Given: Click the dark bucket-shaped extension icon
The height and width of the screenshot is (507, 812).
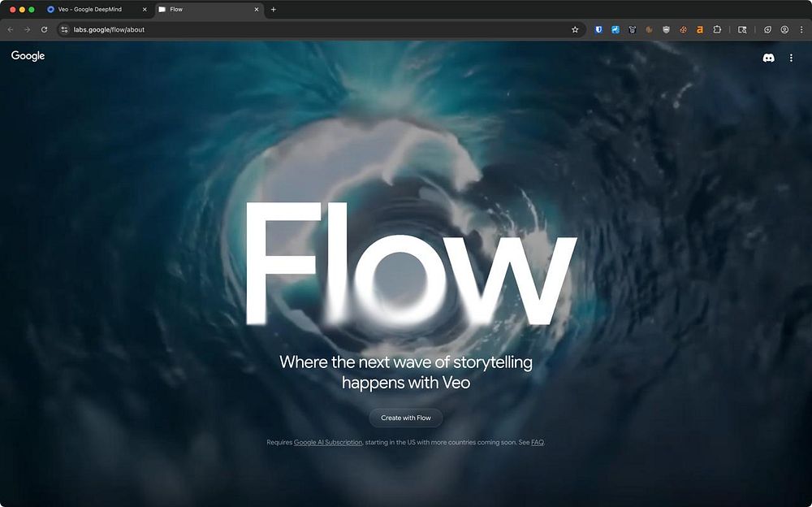Looking at the screenshot, I should (633, 29).
